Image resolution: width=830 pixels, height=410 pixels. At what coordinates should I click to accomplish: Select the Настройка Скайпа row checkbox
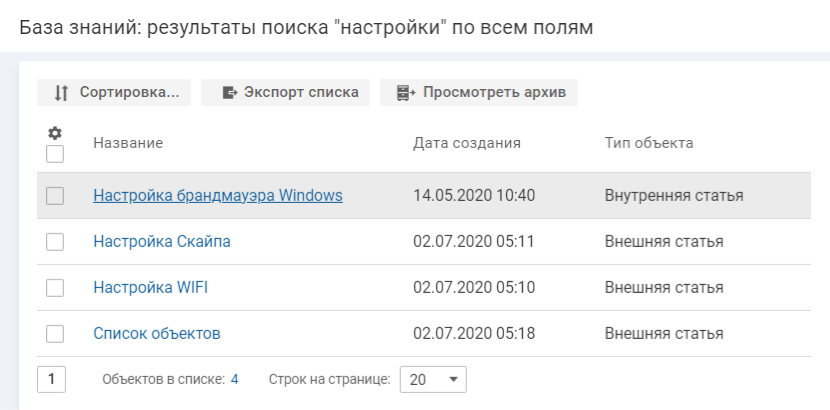pyautogui.click(x=55, y=242)
